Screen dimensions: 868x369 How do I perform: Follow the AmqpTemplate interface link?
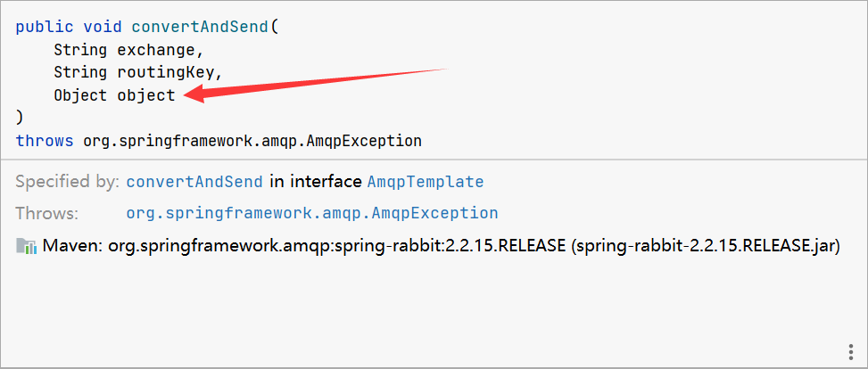pyautogui.click(x=426, y=182)
